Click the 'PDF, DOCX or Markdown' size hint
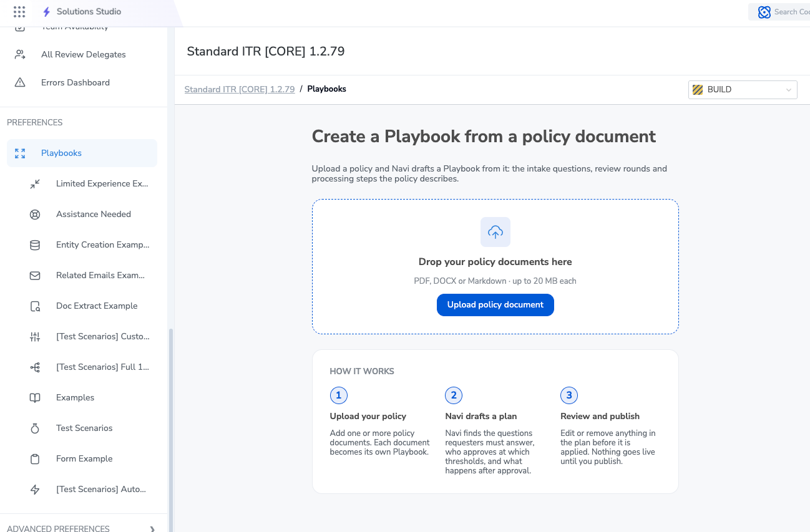This screenshot has height=532, width=810. click(495, 281)
